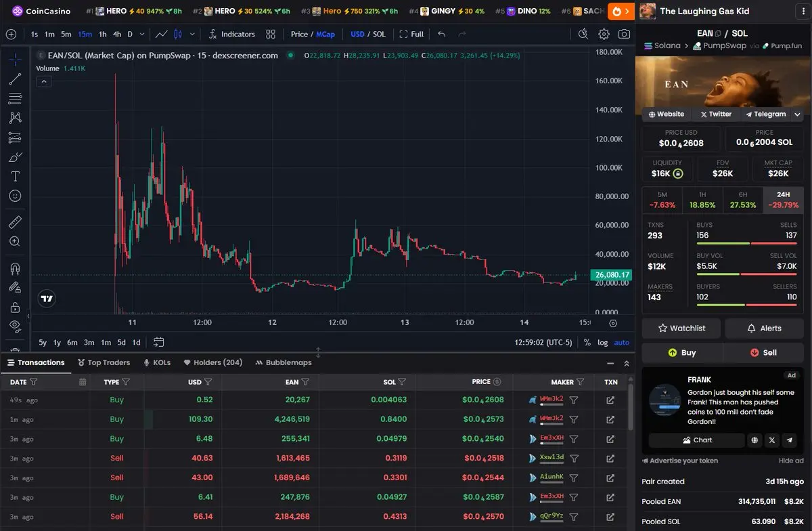Click the red Sell button
Image resolution: width=812 pixels, height=531 pixels.
763,353
